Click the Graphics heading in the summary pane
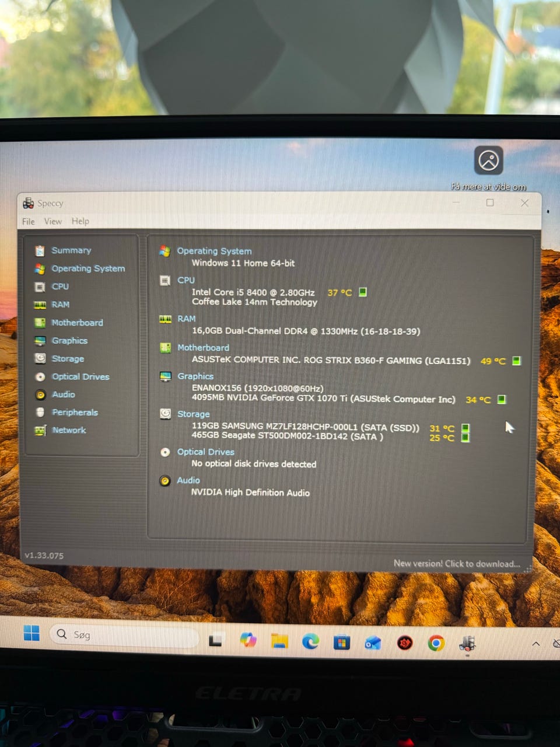This screenshot has height=747, width=560. [195, 376]
